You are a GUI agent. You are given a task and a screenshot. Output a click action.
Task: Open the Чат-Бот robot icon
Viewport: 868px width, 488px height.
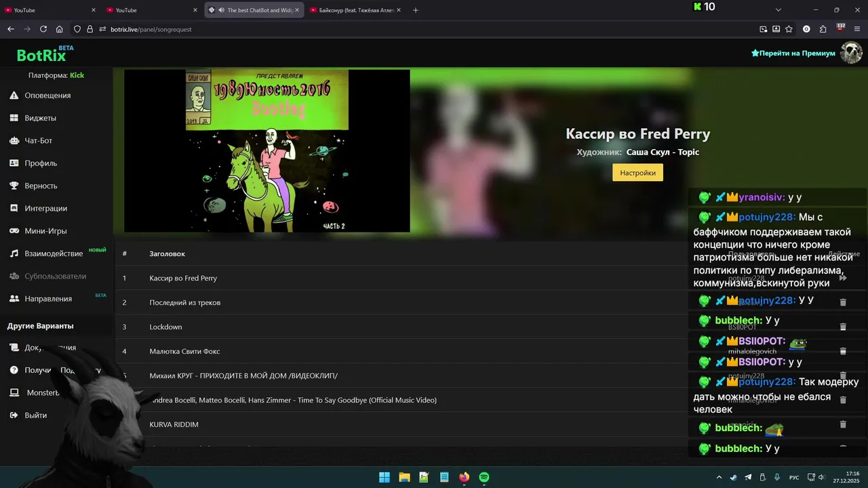[x=14, y=140]
